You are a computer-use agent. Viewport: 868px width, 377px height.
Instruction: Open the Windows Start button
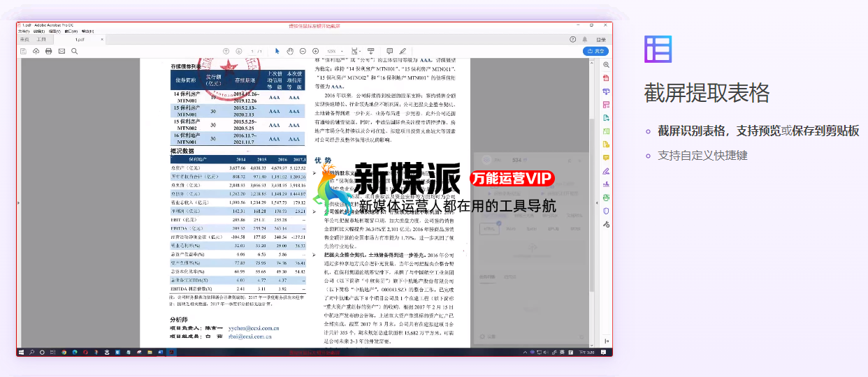pyautogui.click(x=21, y=352)
